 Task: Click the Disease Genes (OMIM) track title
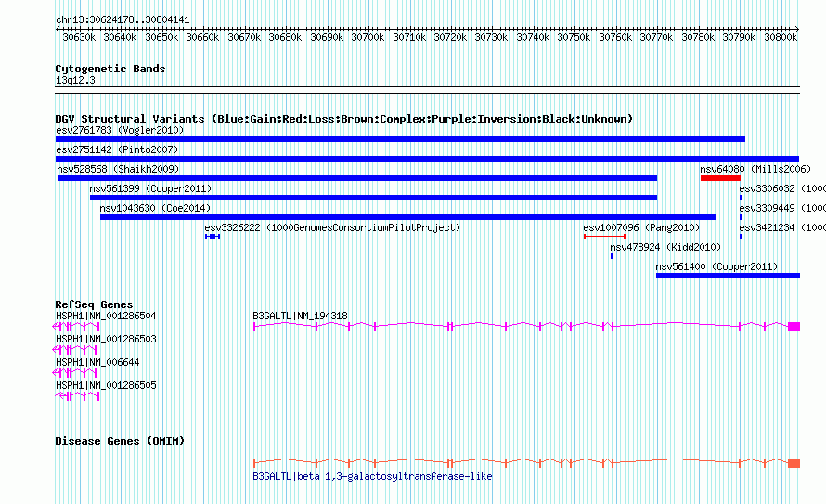[120, 441]
